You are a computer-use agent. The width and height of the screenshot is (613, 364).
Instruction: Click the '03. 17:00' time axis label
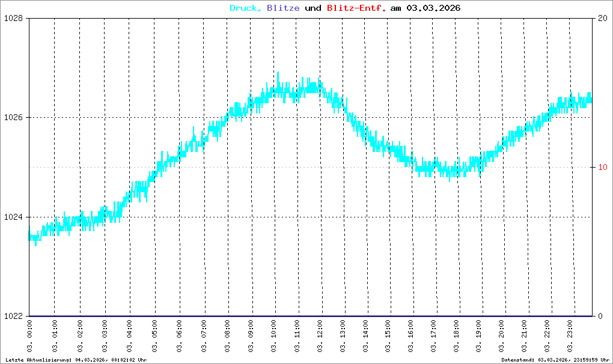tap(433, 336)
